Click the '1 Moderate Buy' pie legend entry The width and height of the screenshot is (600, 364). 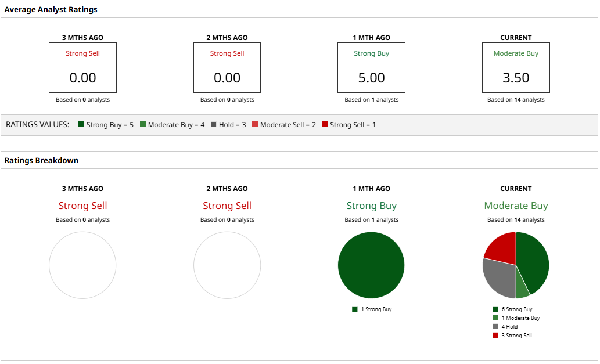[516, 318]
